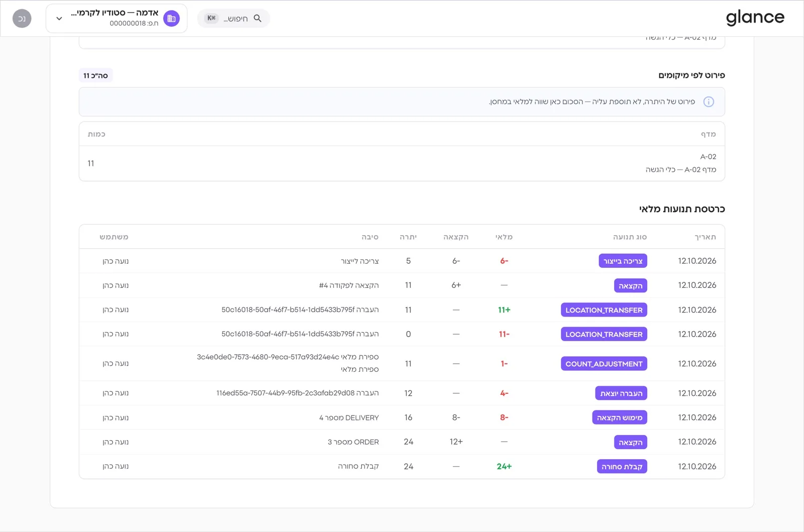The image size is (804, 532).
Task: Click the COUNT_ADJUSTMENT badge
Action: 604,364
